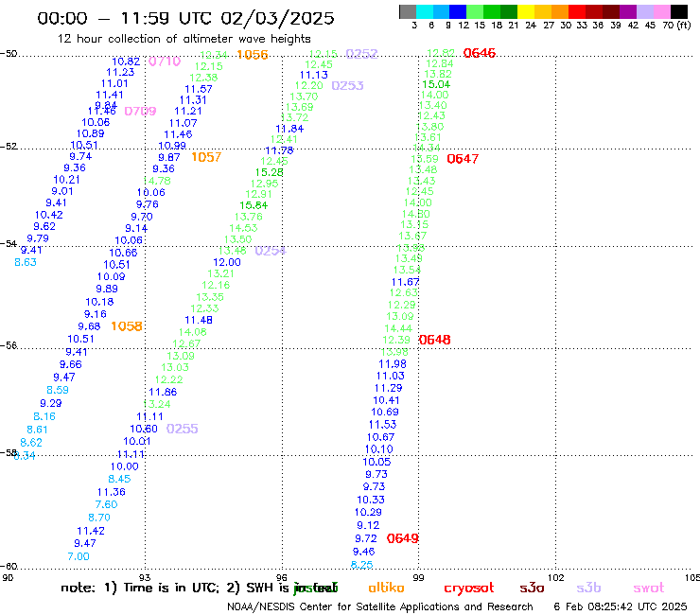Screen dimensions: 700x615
Task: Click the wave height value 9.12
Action: point(368,526)
